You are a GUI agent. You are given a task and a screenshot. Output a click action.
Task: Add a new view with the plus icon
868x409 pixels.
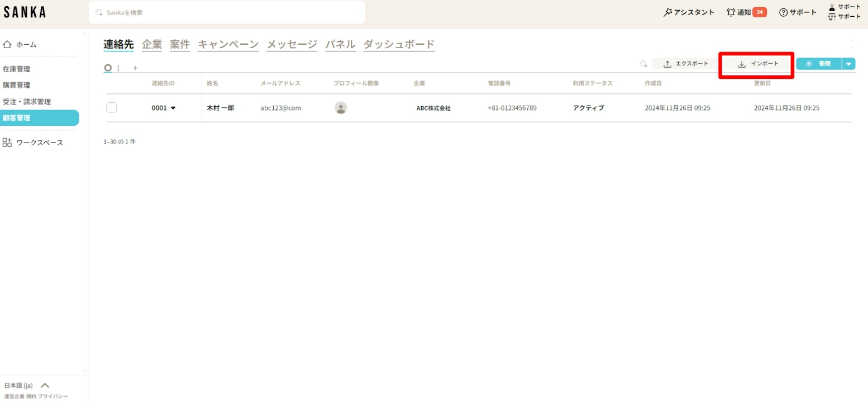[x=135, y=68]
